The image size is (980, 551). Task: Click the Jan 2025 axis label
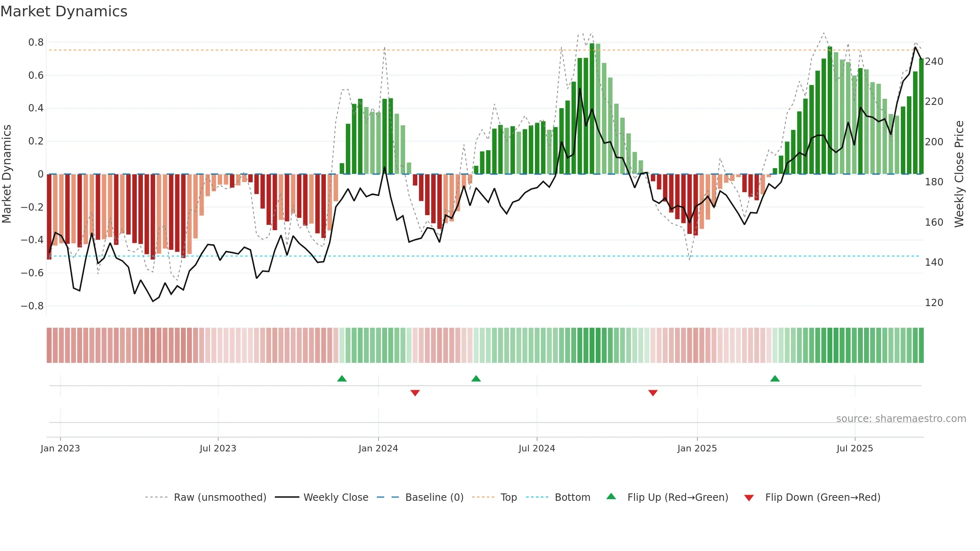pos(697,448)
